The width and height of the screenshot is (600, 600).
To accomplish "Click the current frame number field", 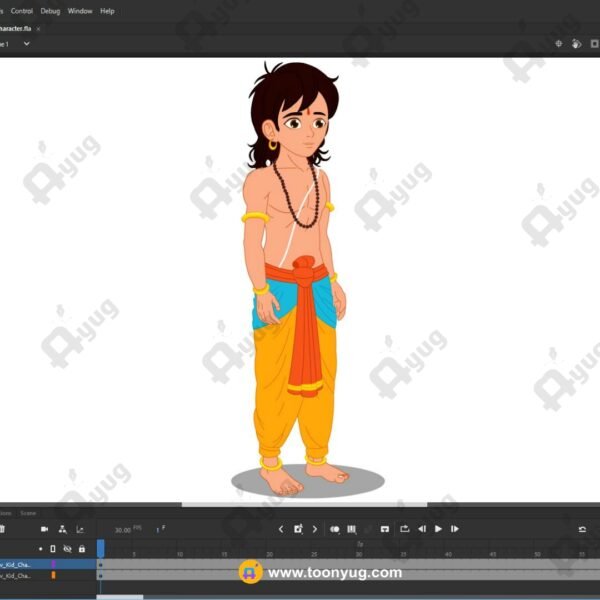I will [x=160, y=529].
